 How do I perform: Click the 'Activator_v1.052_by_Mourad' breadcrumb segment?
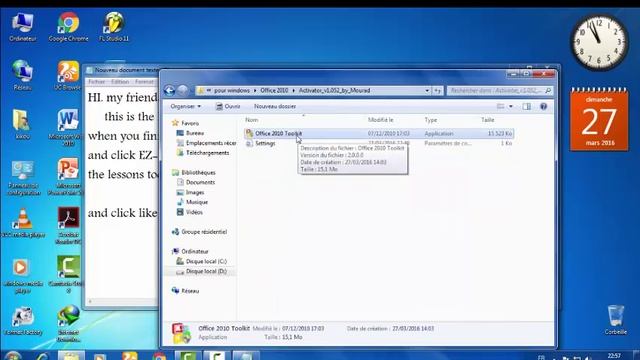coord(334,90)
